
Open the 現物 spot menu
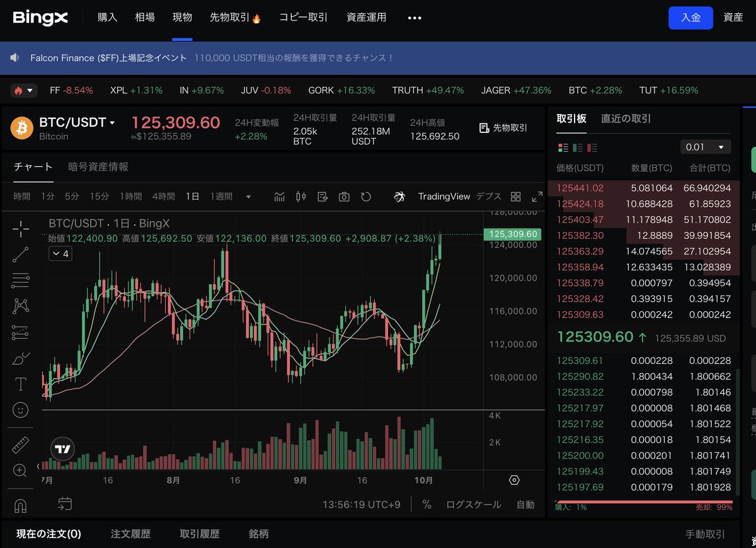pyautogui.click(x=182, y=18)
